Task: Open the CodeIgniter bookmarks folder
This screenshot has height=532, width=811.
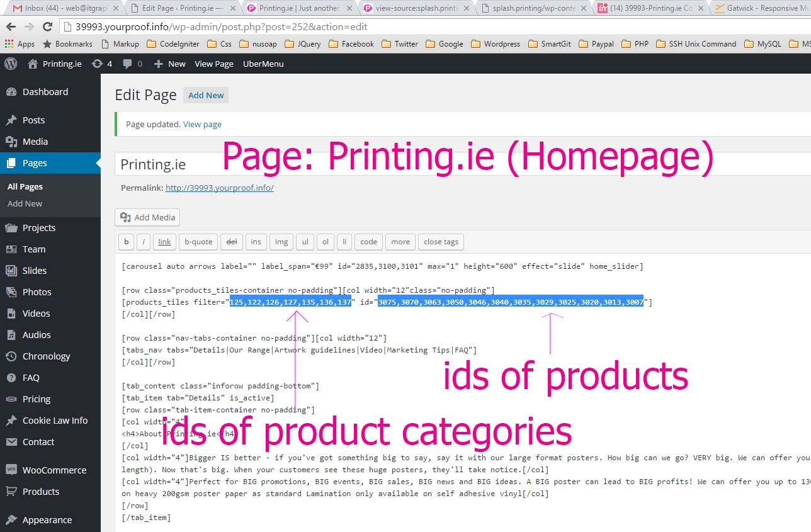Action: (173, 44)
